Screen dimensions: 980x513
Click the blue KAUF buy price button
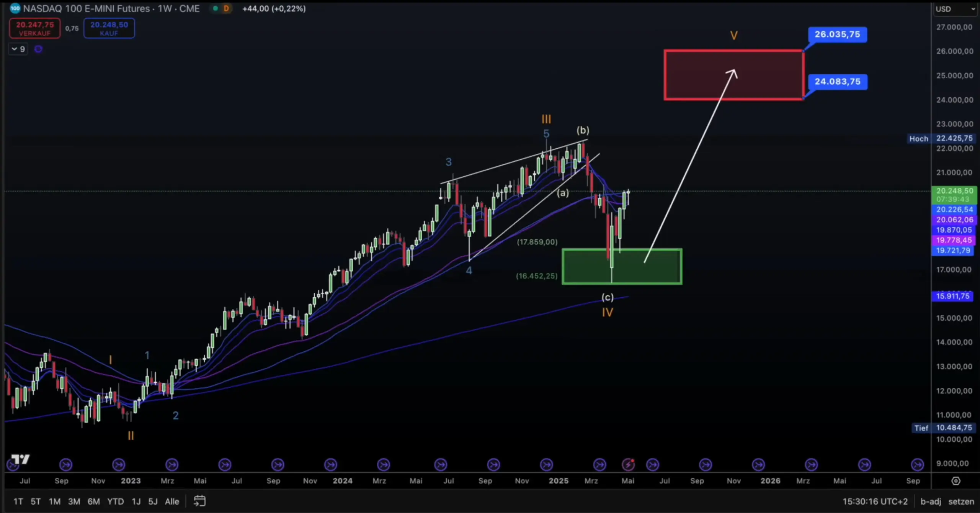point(109,28)
